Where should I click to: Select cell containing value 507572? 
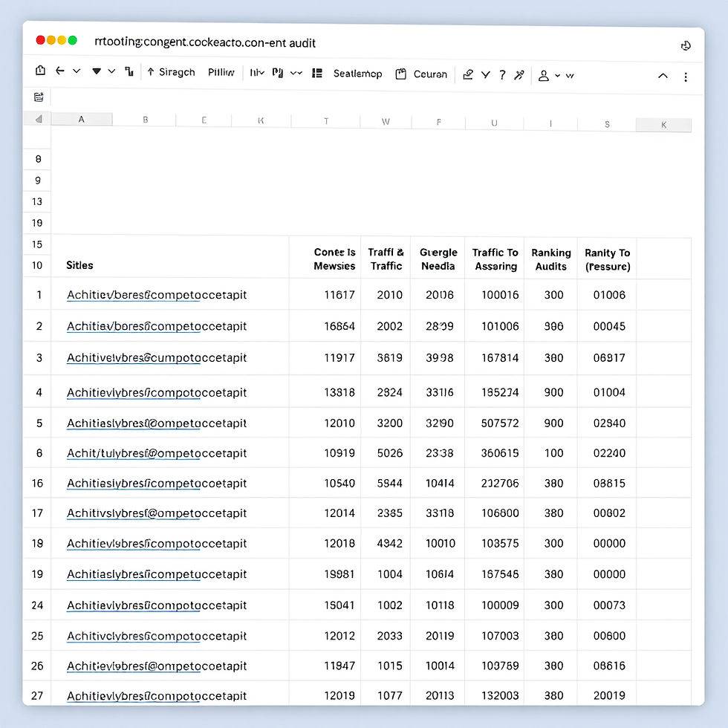(x=495, y=423)
